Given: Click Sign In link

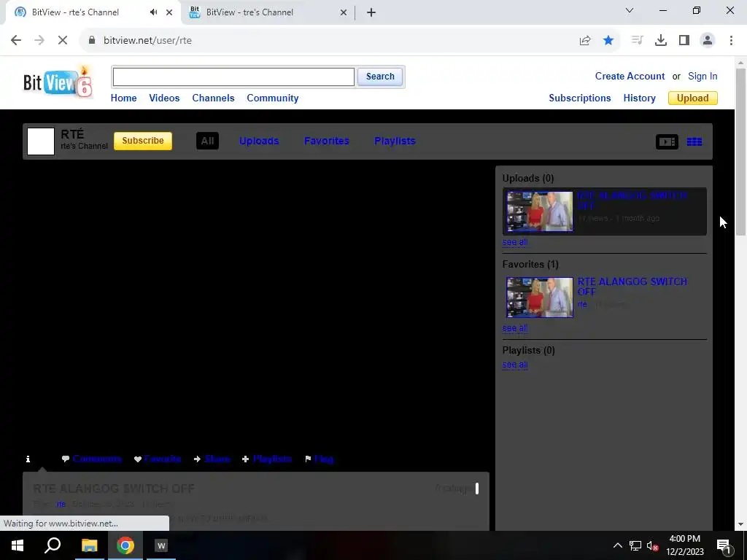Looking at the screenshot, I should (703, 76).
